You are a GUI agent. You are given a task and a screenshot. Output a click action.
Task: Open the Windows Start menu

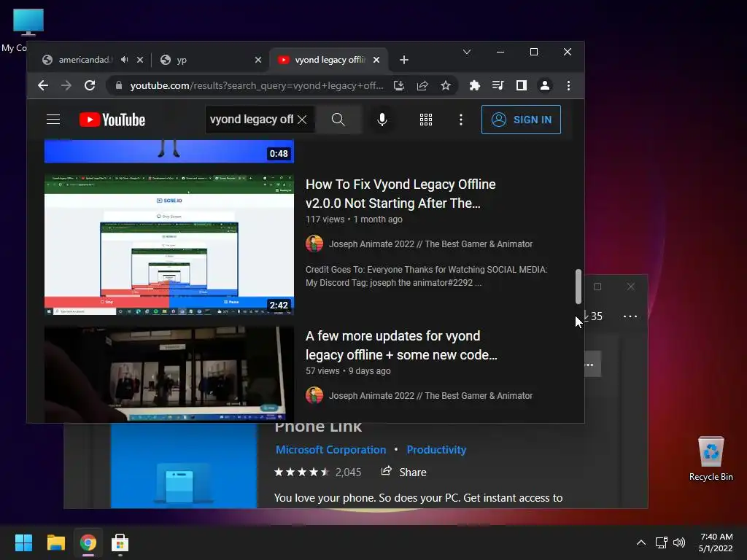[x=23, y=542]
